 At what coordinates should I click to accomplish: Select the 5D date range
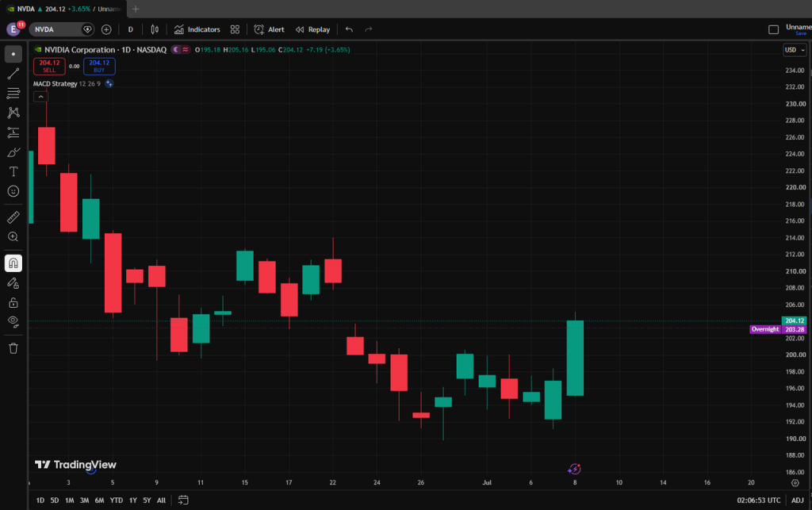[x=55, y=500]
